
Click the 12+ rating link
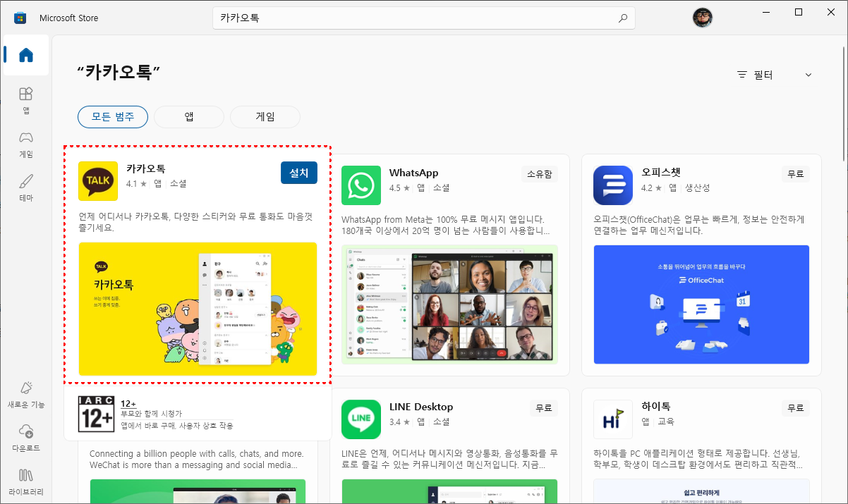pyautogui.click(x=128, y=403)
